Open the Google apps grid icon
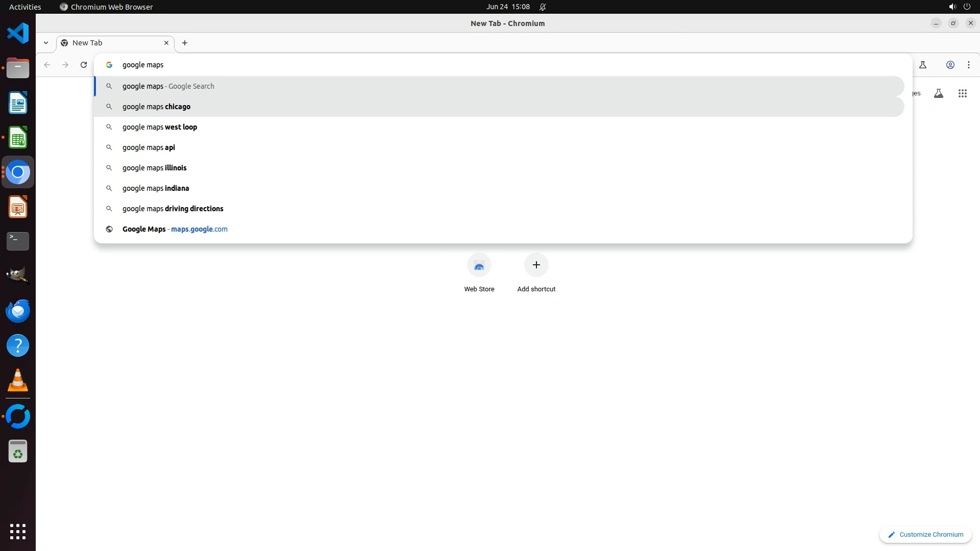980x551 pixels. (962, 93)
